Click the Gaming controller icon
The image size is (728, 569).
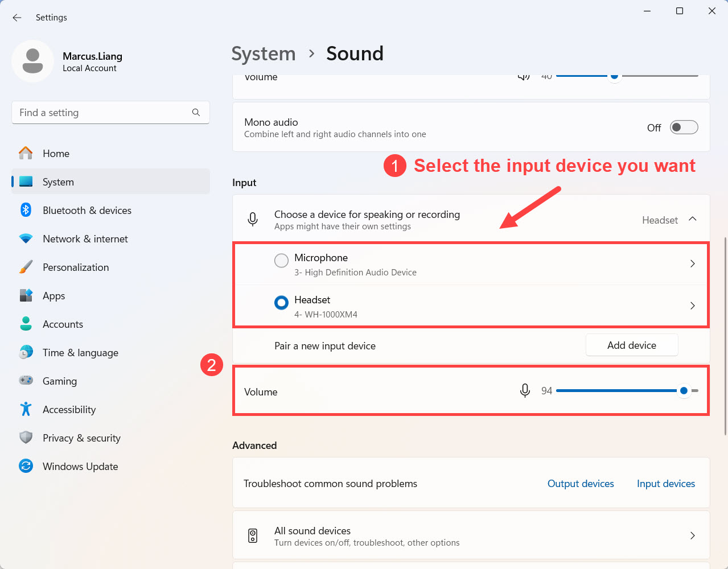coord(26,381)
